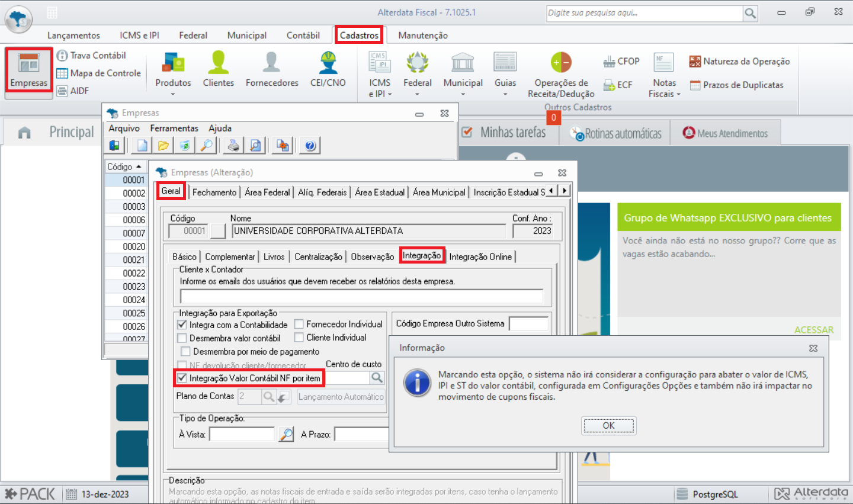Select company row 00007 in the list
Image resolution: width=853 pixels, height=504 pixels.
tap(126, 233)
